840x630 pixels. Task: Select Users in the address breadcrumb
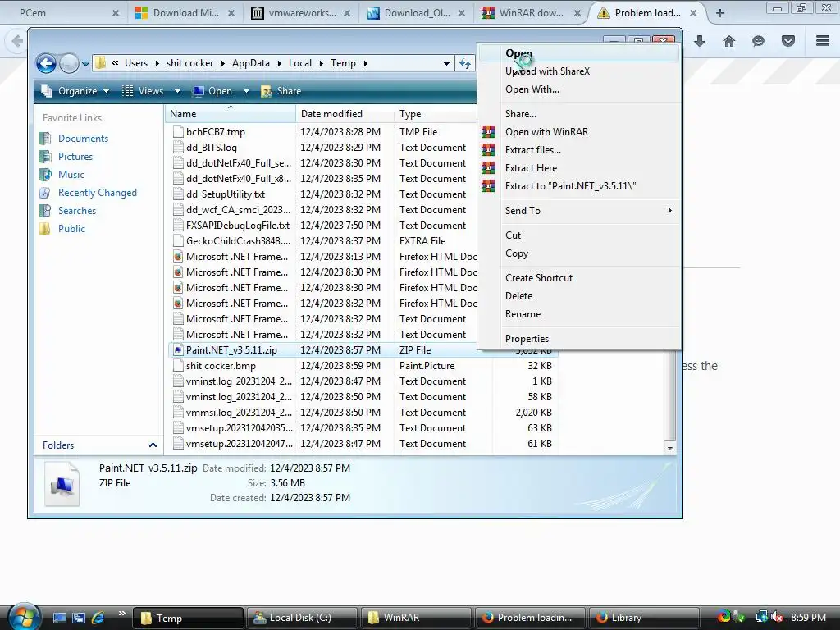136,63
